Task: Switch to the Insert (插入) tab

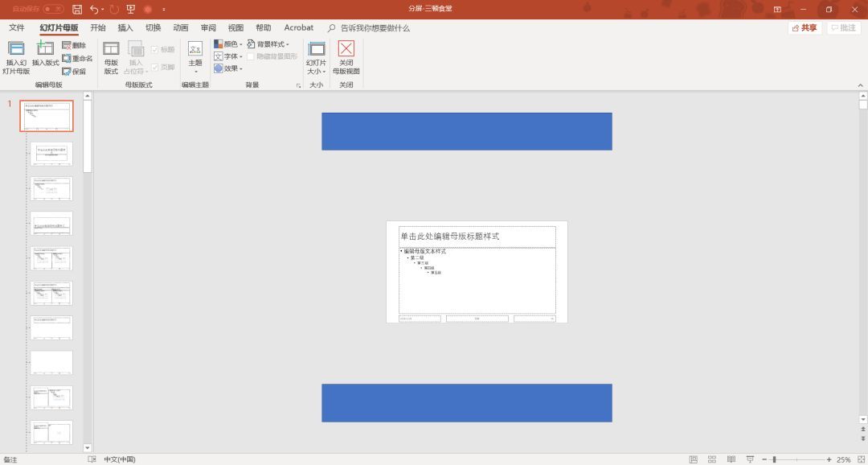Action: pos(125,27)
